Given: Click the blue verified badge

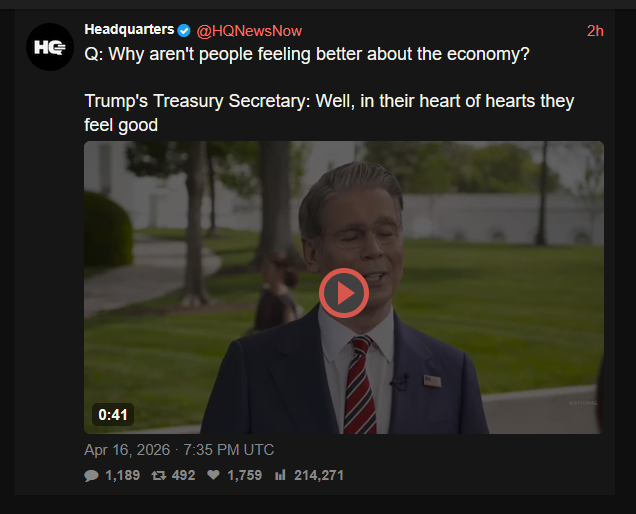Looking at the screenshot, I should coord(184,30).
